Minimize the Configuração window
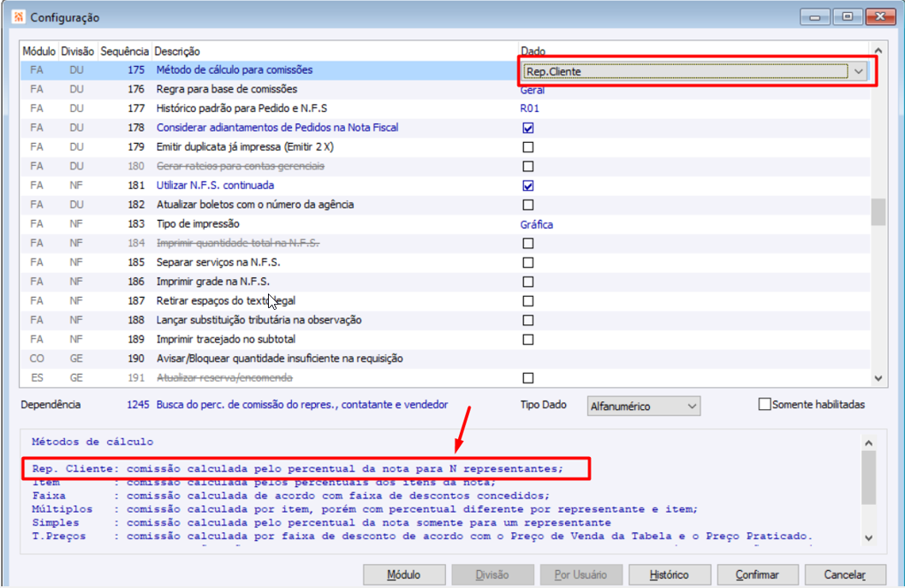This screenshot has width=905, height=588. coord(814,17)
